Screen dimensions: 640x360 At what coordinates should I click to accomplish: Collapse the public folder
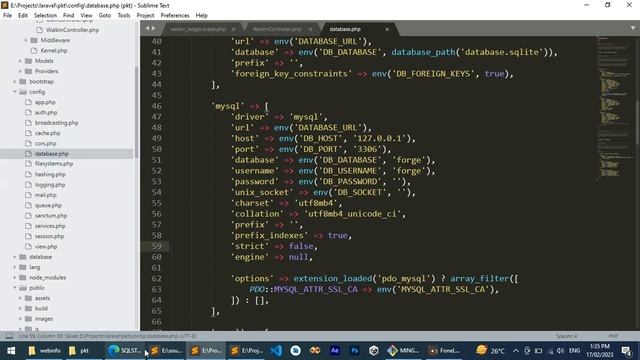coord(15,288)
